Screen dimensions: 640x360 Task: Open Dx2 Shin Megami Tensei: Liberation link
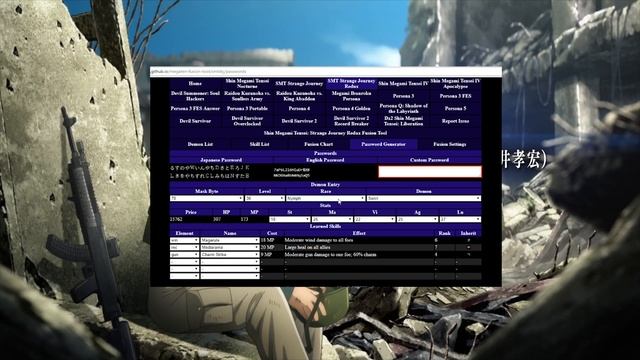[403, 121]
